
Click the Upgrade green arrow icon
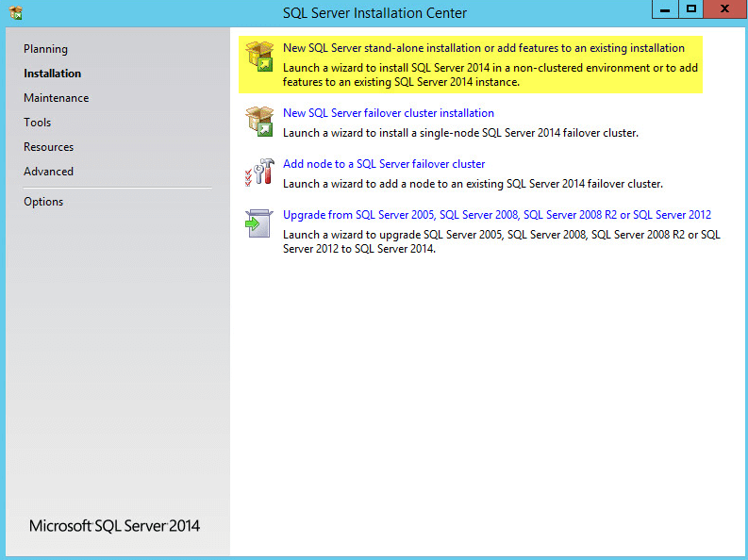pyautogui.click(x=259, y=223)
